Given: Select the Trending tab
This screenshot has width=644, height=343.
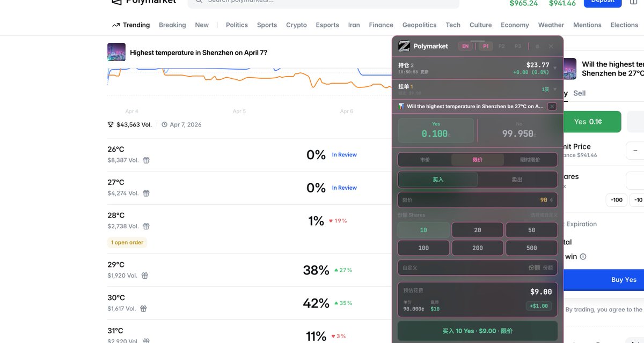Looking at the screenshot, I should coord(131,25).
